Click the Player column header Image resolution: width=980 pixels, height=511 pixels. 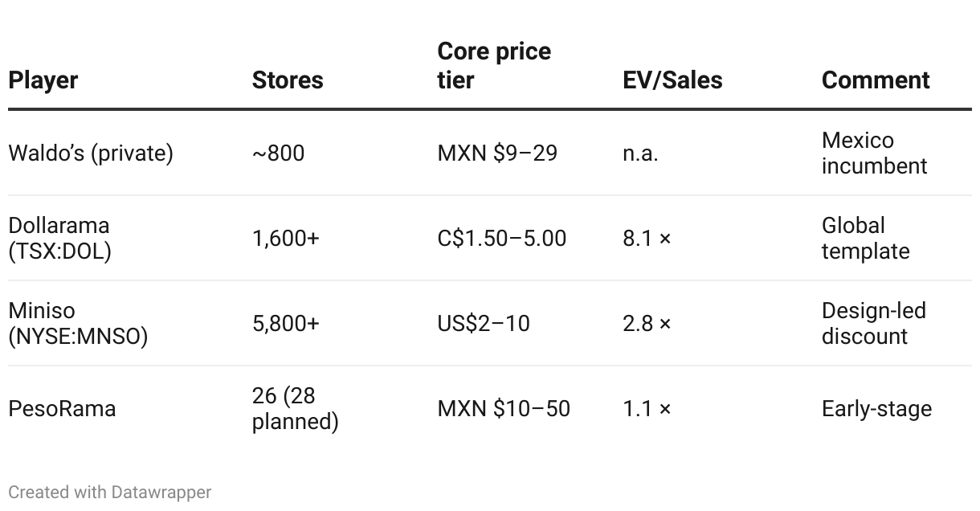coord(43,80)
